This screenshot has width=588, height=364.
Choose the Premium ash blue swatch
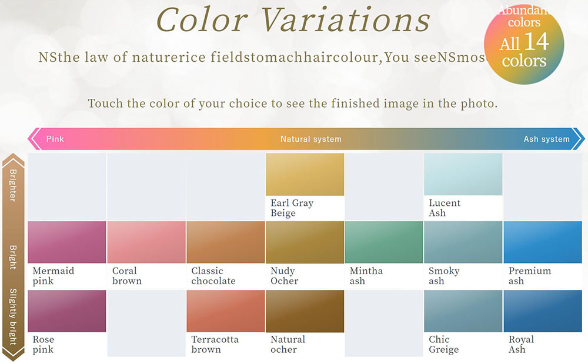point(542,242)
